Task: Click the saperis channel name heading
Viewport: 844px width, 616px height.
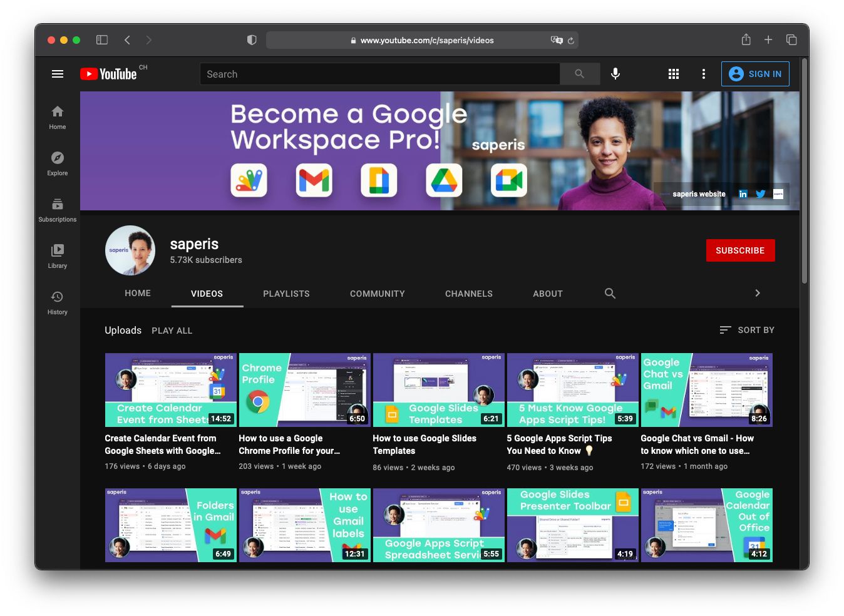Action: click(x=194, y=244)
